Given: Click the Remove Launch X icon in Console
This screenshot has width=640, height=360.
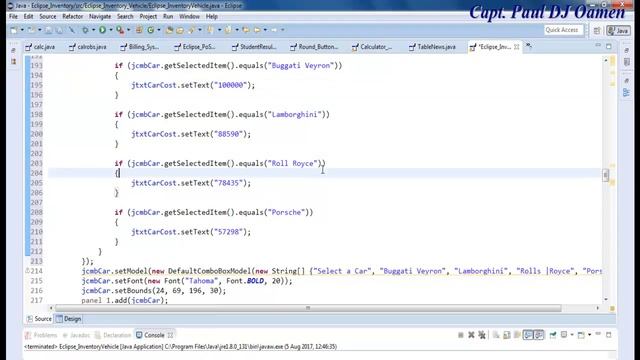Looking at the screenshot, I should coord(471,335).
